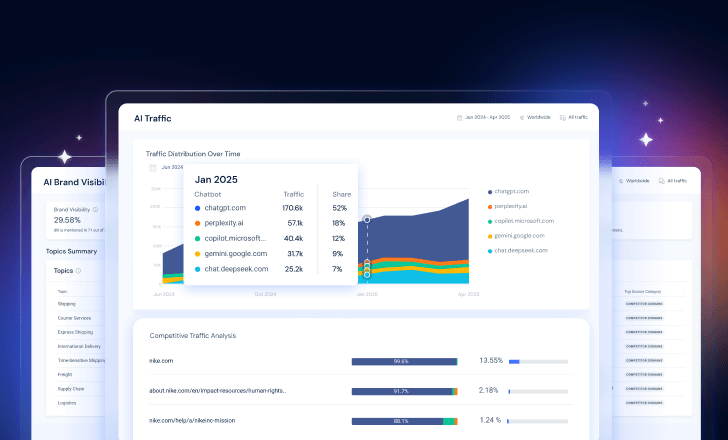Screen dimensions: 728x440
Task: Toggle perplexity.ai series in chart legend
Action: coord(514,205)
